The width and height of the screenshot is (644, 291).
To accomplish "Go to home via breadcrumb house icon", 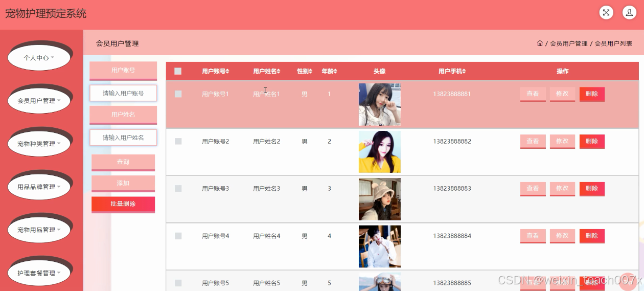I will tap(540, 43).
